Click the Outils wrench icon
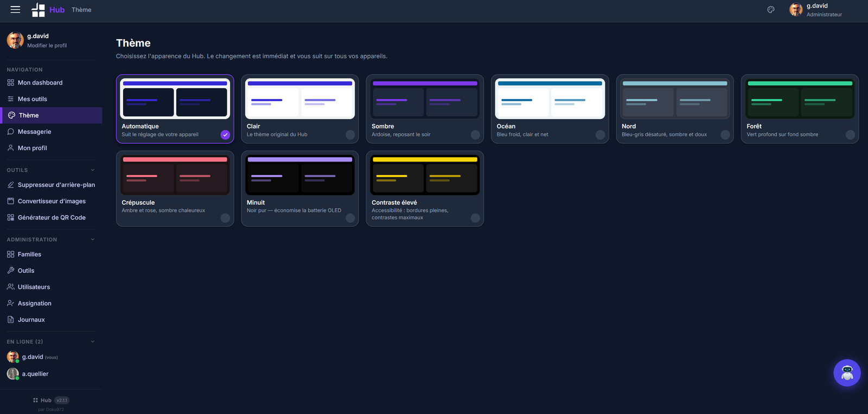Viewport: 868px width, 414px height. 11,270
